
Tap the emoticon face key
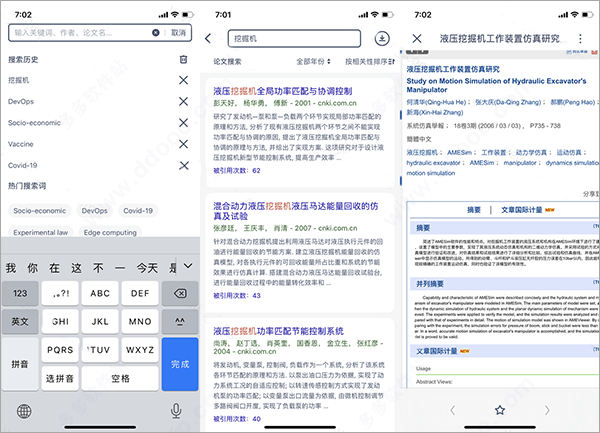(x=180, y=322)
